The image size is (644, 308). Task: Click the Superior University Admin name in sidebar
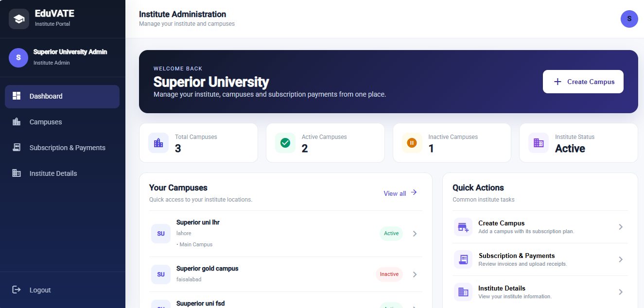(70, 52)
